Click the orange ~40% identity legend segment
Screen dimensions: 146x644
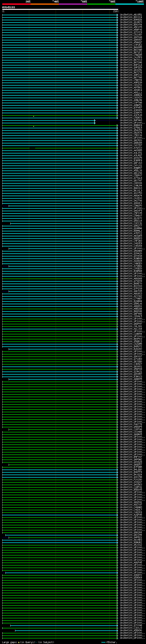click(45, 4)
